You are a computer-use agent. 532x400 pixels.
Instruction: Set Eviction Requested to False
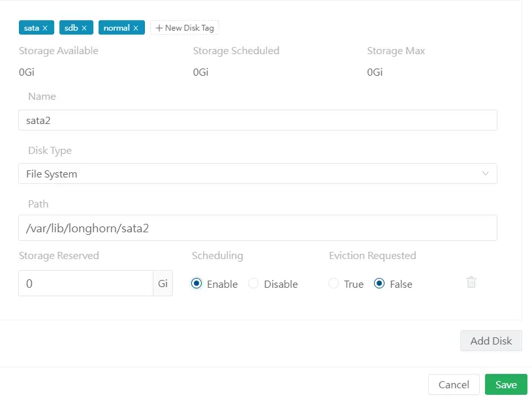pyautogui.click(x=379, y=284)
